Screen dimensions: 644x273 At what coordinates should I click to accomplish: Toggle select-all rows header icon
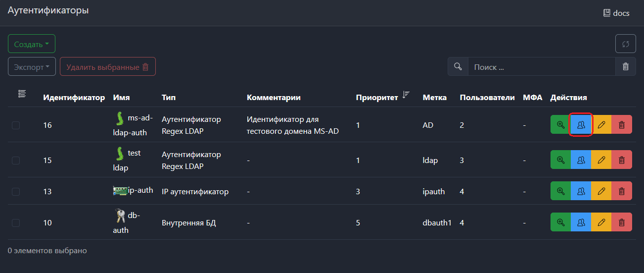pos(22,94)
